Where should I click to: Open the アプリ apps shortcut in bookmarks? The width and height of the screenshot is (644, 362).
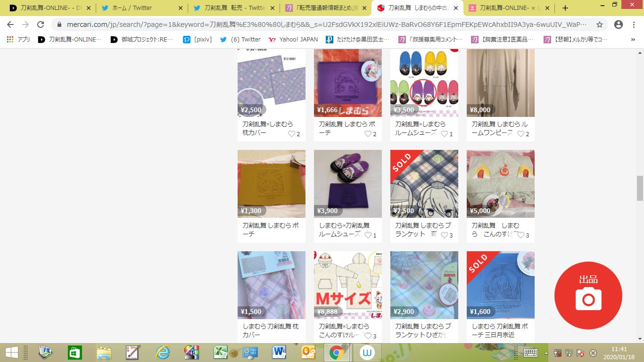(x=19, y=40)
